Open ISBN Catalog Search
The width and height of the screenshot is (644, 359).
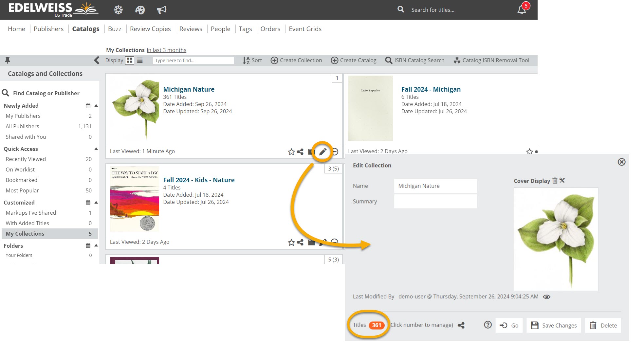(415, 60)
